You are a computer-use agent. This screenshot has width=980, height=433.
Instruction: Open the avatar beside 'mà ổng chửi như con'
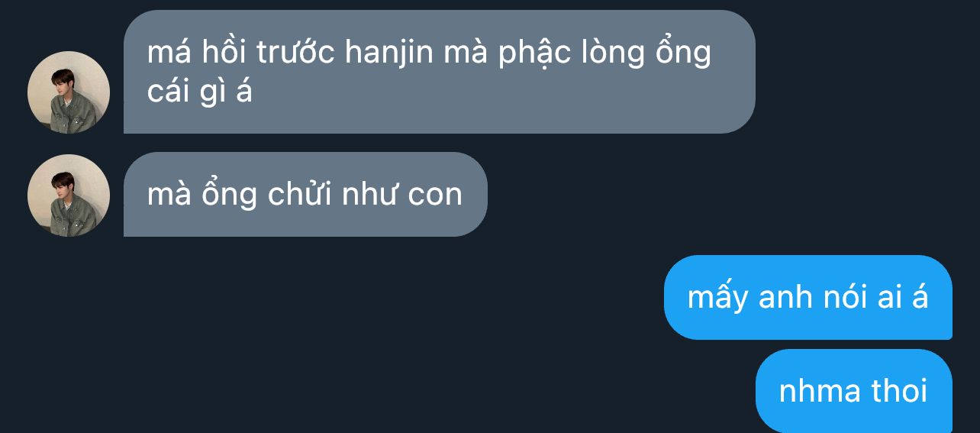pyautogui.click(x=69, y=195)
